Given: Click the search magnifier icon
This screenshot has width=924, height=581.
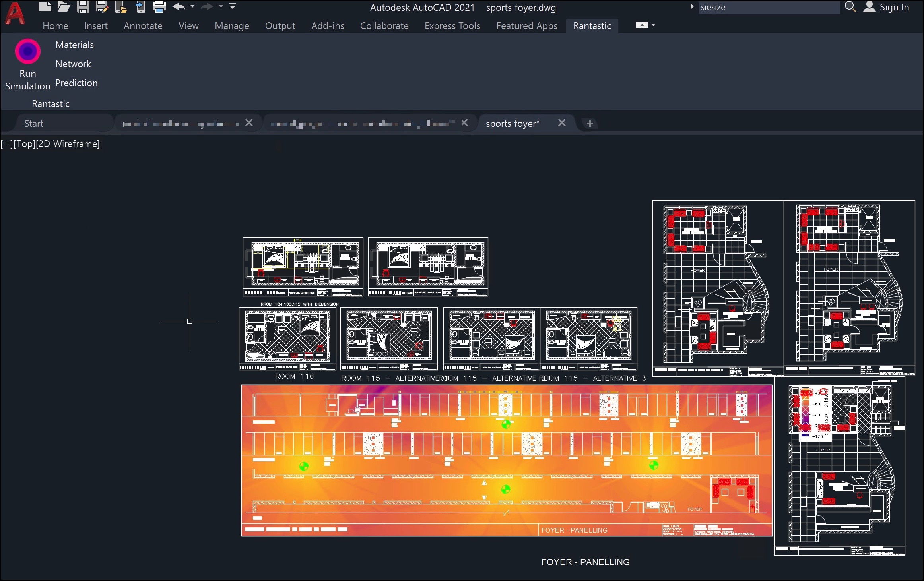Looking at the screenshot, I should click(850, 7).
